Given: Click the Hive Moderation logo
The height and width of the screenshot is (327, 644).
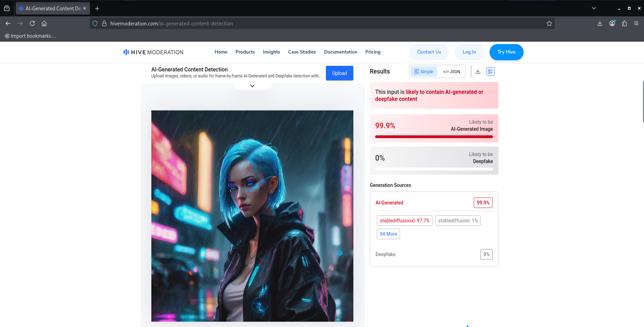Looking at the screenshot, I should (153, 52).
